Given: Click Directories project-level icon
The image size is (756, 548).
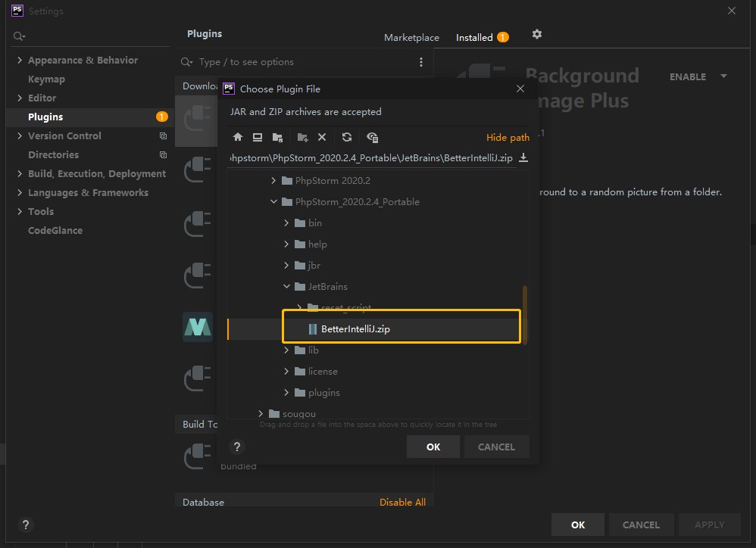Looking at the screenshot, I should (163, 154).
